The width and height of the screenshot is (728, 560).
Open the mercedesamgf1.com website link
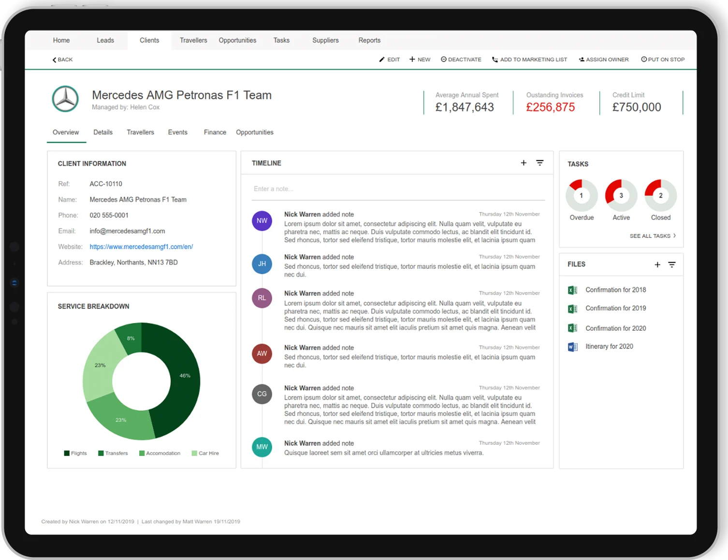[141, 247]
